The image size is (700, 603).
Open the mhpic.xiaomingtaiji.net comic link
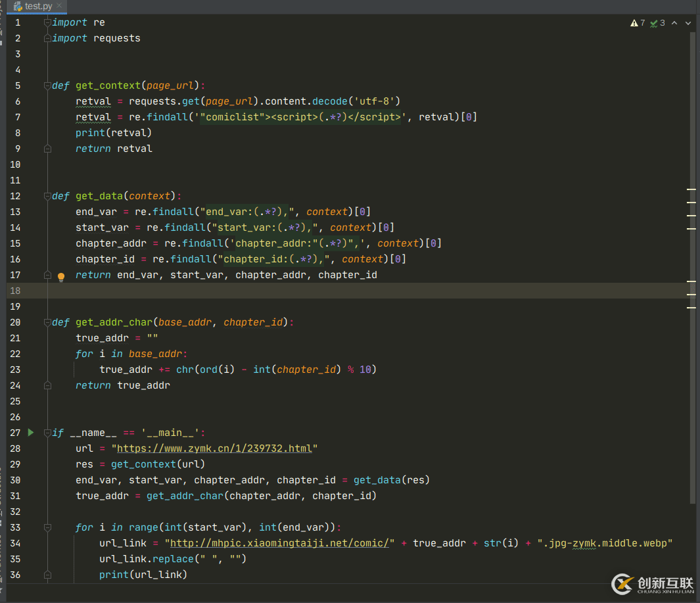click(279, 543)
